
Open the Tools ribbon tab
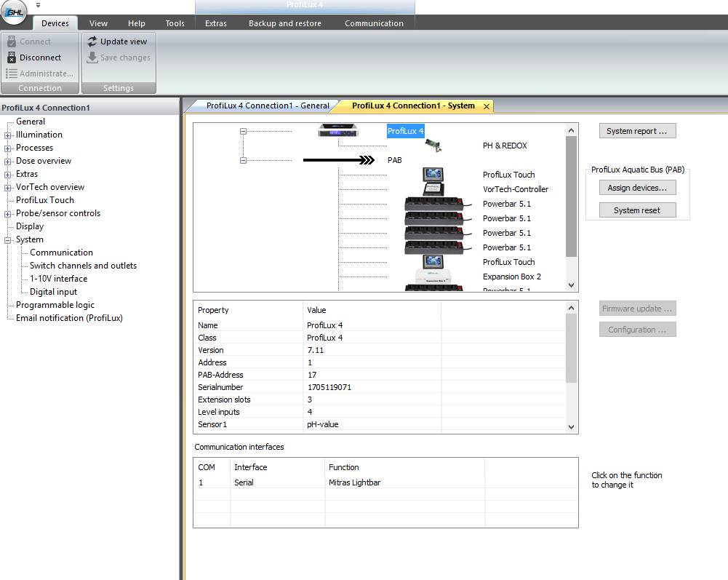[175, 23]
